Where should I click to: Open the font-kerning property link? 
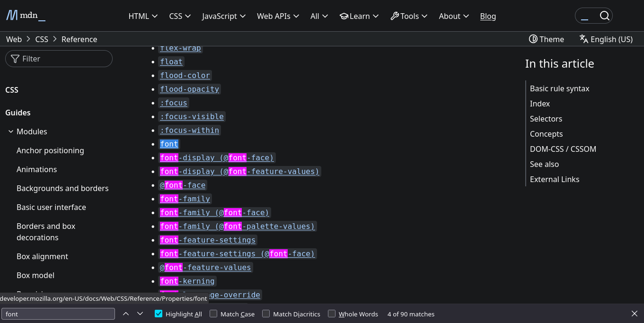[187, 281]
